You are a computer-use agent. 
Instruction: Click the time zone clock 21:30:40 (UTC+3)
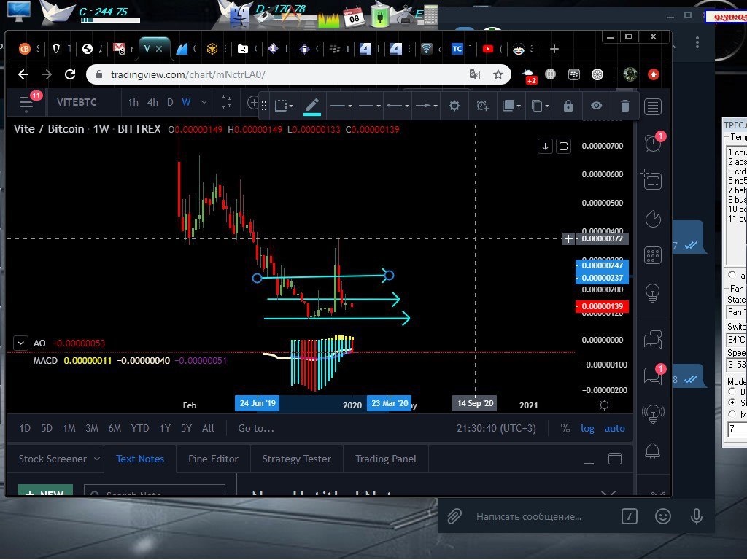click(496, 429)
